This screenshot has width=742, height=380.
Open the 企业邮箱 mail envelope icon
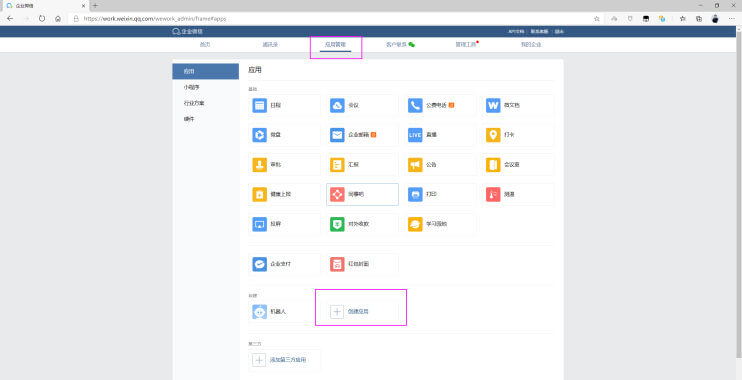(337, 135)
